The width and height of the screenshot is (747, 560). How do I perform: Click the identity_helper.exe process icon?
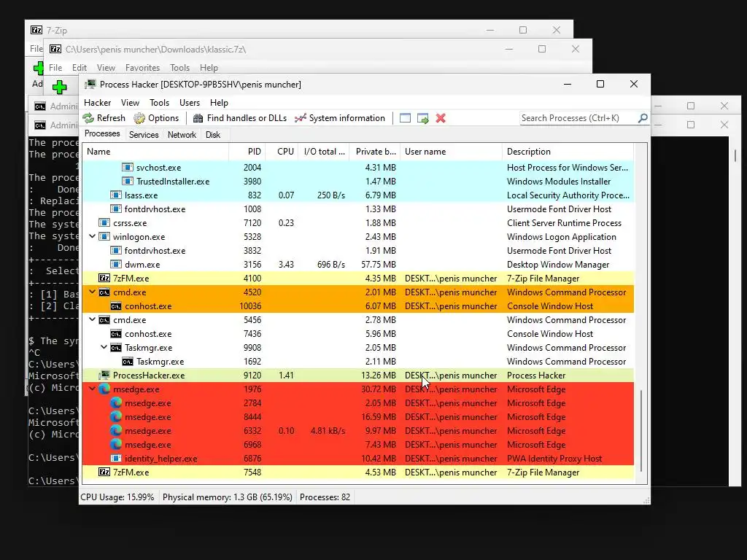pos(116,458)
